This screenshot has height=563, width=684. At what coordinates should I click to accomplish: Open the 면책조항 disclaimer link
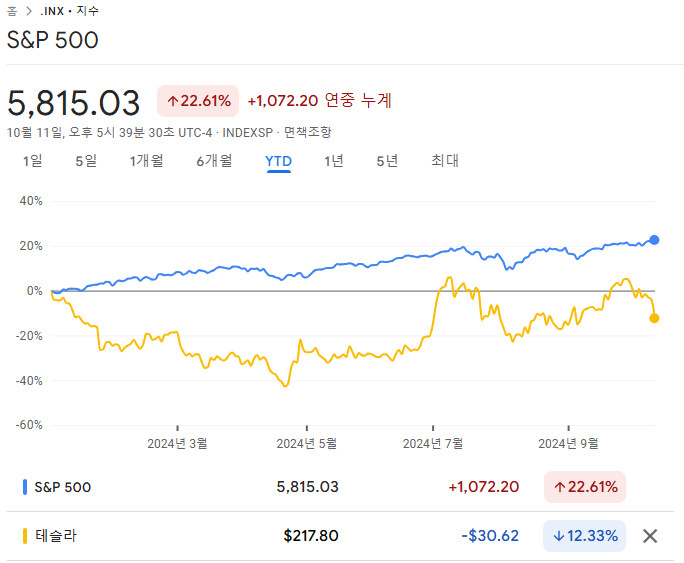pos(307,132)
